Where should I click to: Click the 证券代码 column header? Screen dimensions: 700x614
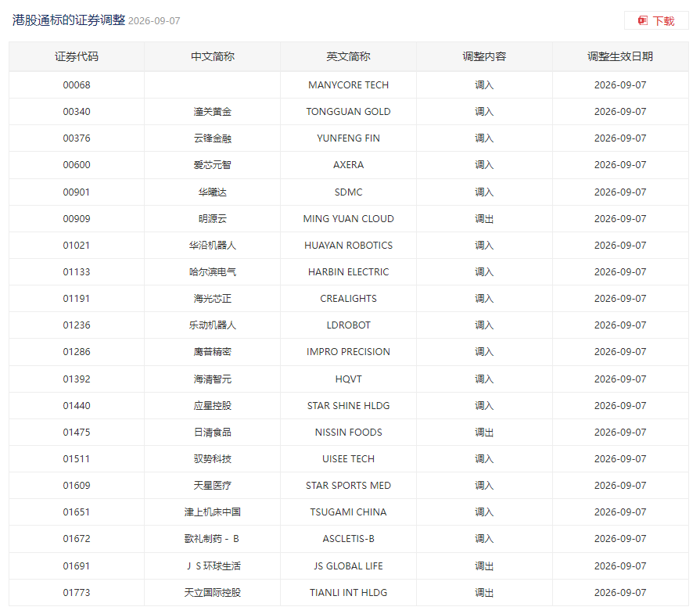click(x=77, y=57)
